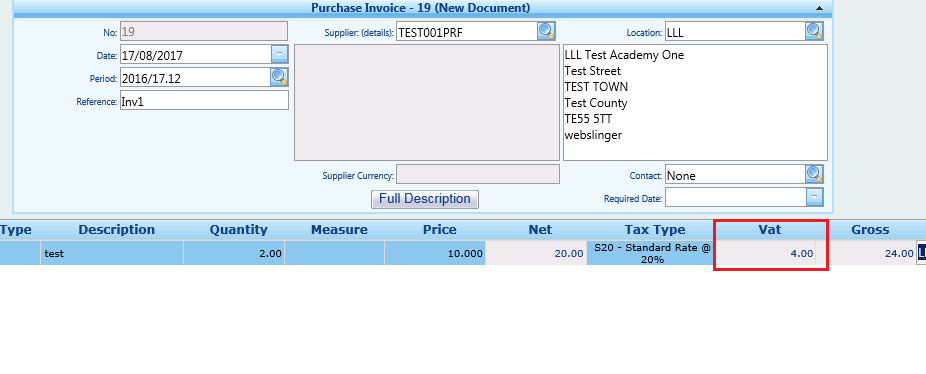Collapse the Purchase Invoice panel arrow
This screenshot has width=926, height=374.
tap(819, 8)
